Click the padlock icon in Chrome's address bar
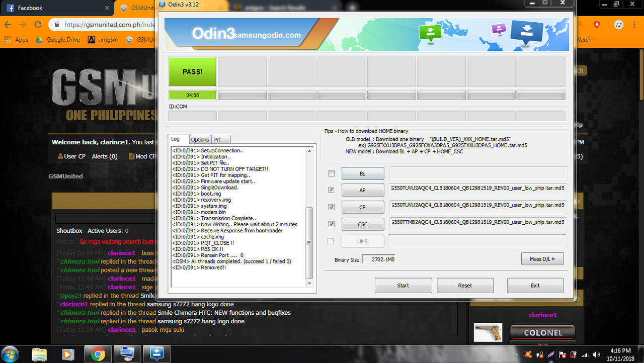644x363 pixels. point(57,25)
